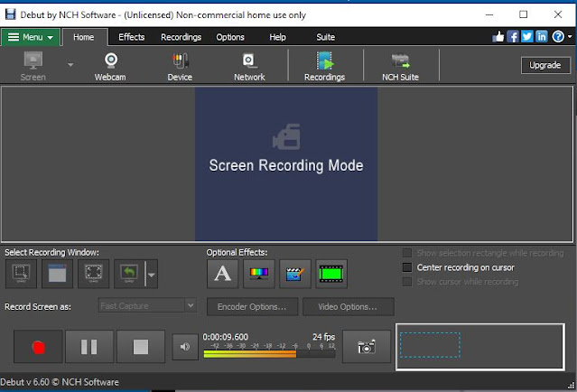The image size is (577, 392).
Task: Open the color adjustments effect icon
Action: (259, 274)
